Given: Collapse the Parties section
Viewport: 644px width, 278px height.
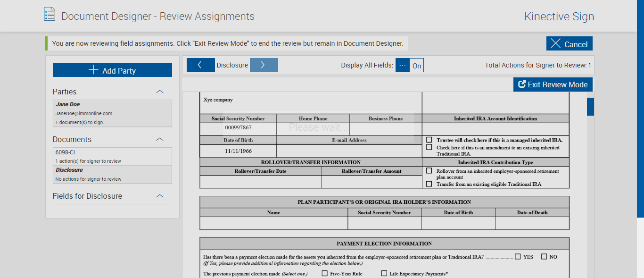Looking at the screenshot, I should (160, 92).
